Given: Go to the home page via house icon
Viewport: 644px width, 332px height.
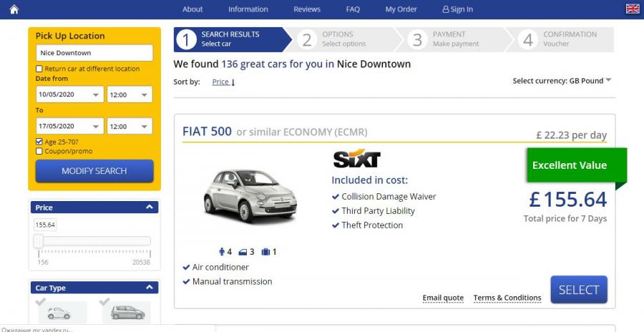Looking at the screenshot, I should click(x=14, y=9).
